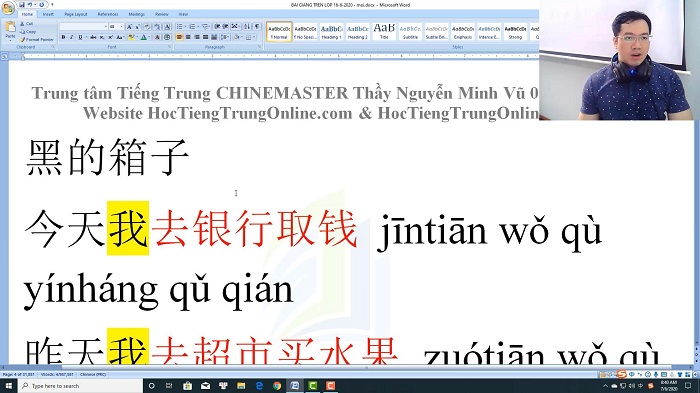Click the Numbering list button
700x393 pixels.
[192, 26]
